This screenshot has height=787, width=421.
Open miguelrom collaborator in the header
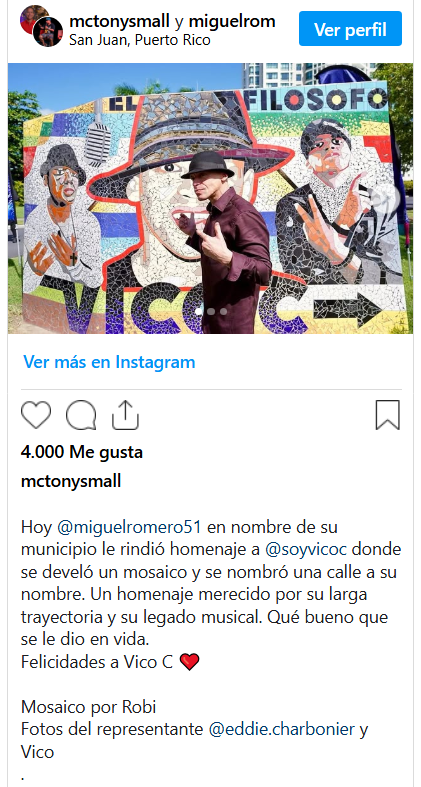tap(232, 22)
